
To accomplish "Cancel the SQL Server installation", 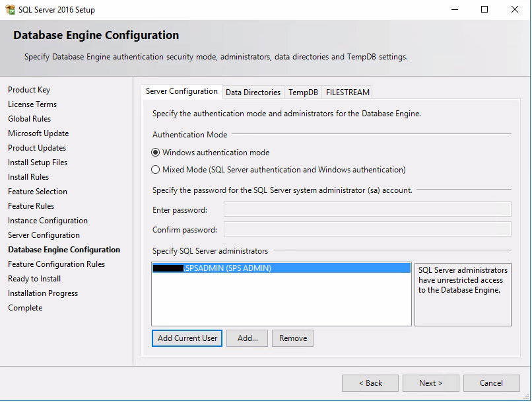I will click(x=491, y=383).
